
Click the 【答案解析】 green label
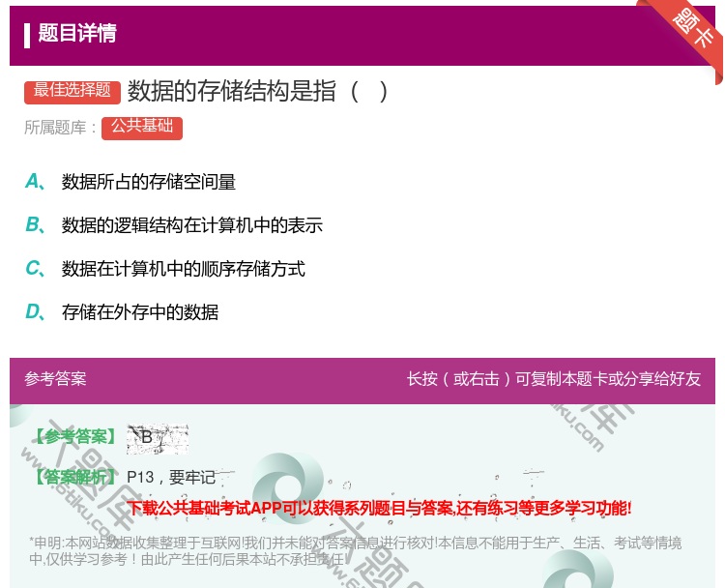(74, 477)
